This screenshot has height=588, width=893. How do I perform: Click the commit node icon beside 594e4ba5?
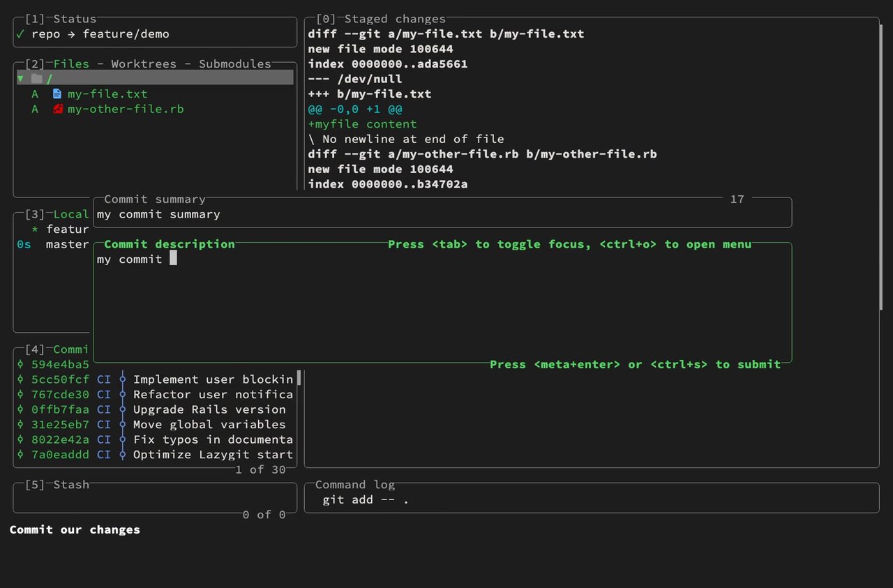(x=20, y=364)
